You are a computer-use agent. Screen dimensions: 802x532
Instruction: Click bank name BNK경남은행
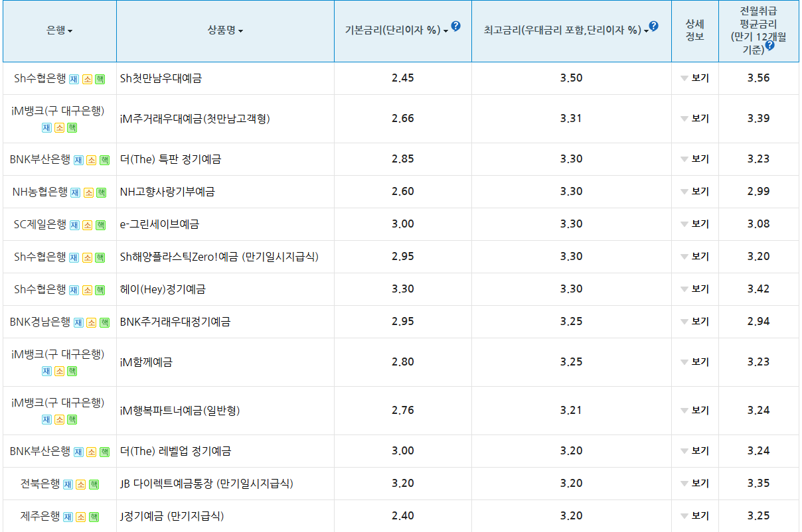[40, 322]
